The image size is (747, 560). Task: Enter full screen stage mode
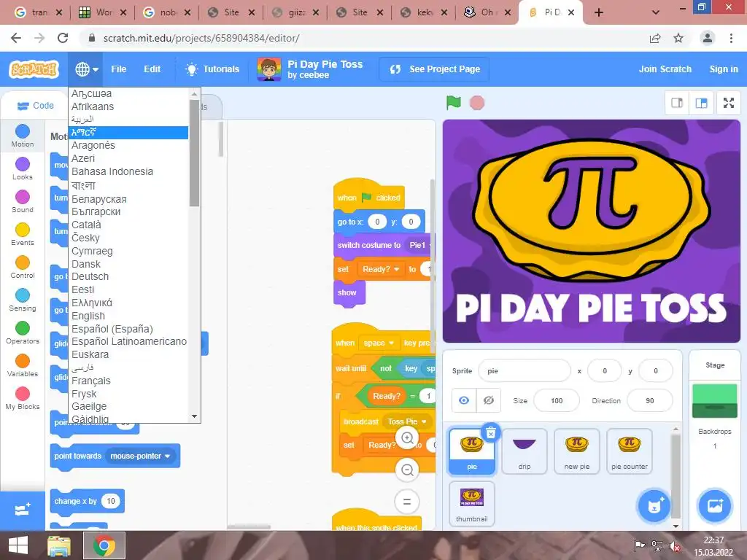coord(729,103)
